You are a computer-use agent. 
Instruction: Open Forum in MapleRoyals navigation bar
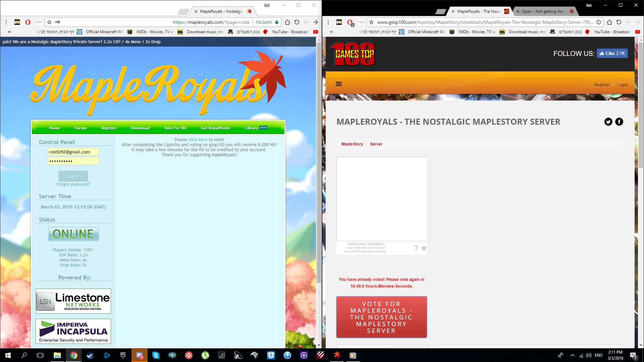pyautogui.click(x=80, y=128)
